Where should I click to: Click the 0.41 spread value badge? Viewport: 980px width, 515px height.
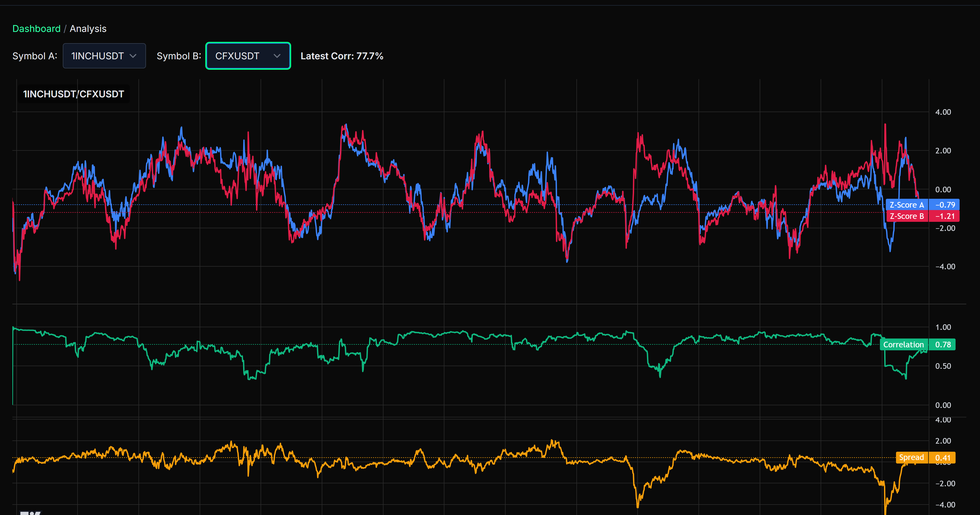coord(943,458)
